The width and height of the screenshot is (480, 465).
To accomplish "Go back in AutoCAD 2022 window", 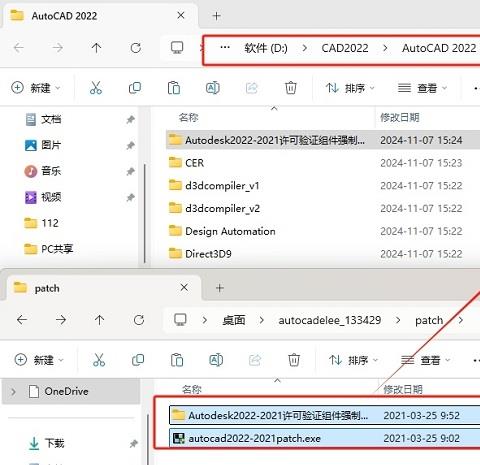I will pyautogui.click(x=19, y=48).
